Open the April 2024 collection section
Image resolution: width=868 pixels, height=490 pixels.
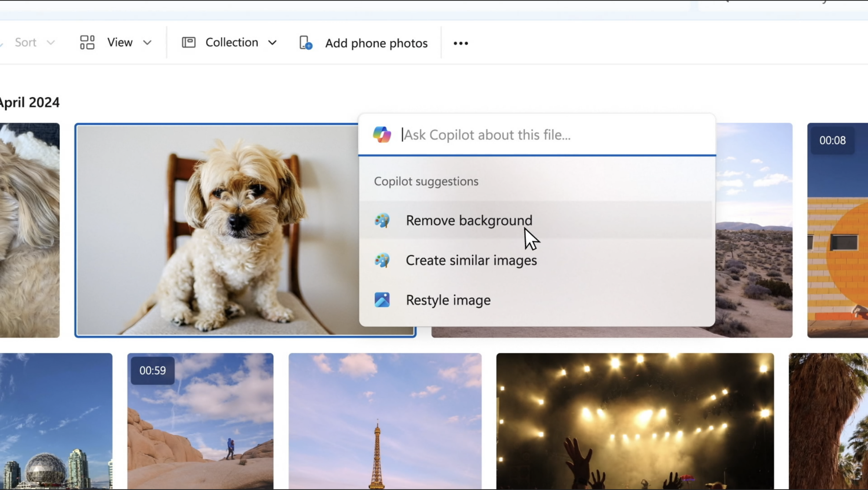[30, 102]
